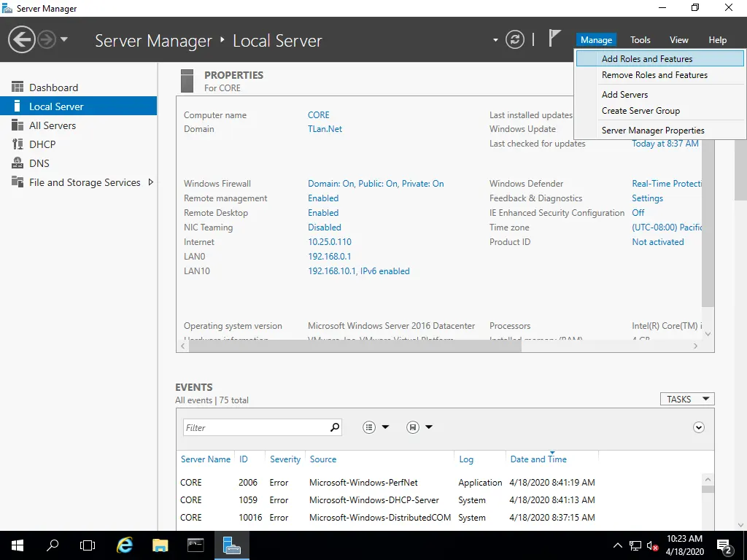The image size is (747, 560).
Task: Click Remote management Enabled link
Action: [323, 198]
